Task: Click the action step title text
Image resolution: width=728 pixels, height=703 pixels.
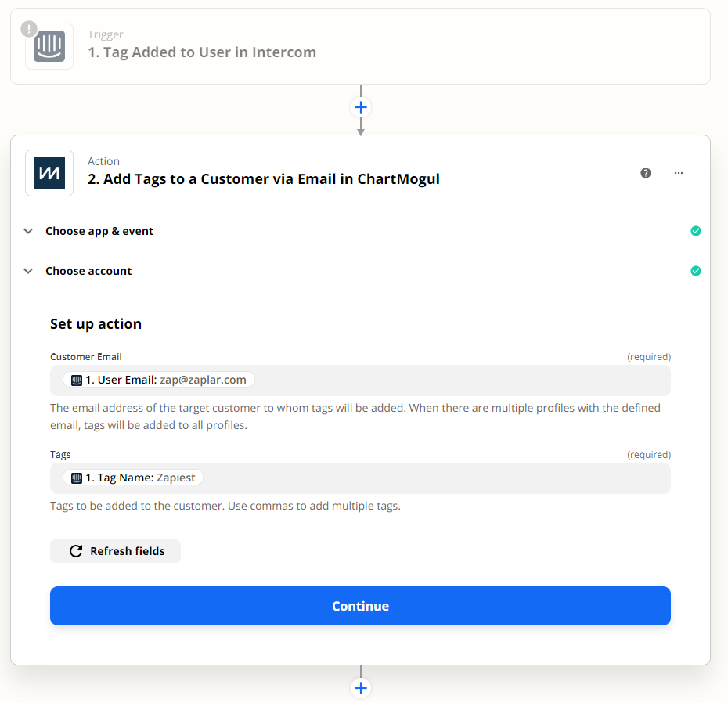Action: point(264,179)
